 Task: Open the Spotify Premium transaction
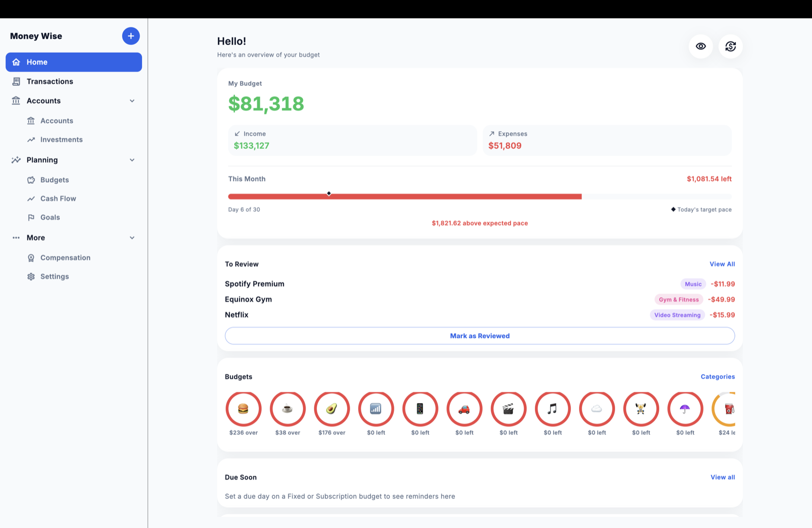pyautogui.click(x=480, y=284)
